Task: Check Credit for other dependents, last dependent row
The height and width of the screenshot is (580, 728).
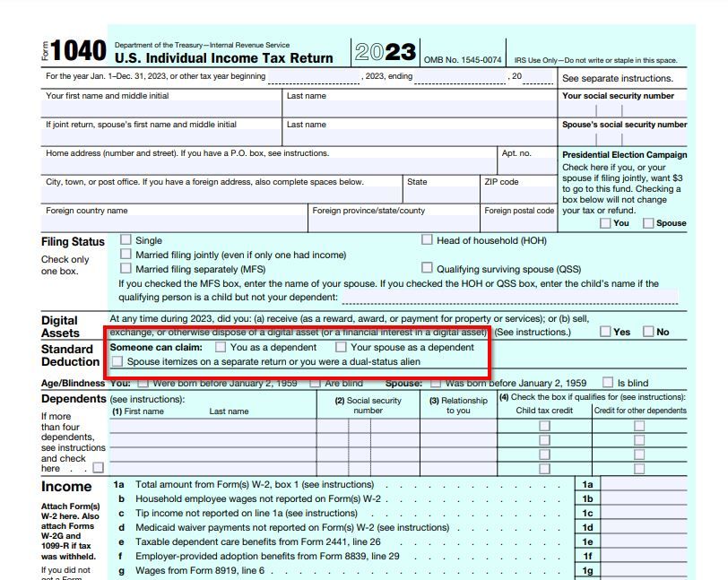Action: coord(639,469)
